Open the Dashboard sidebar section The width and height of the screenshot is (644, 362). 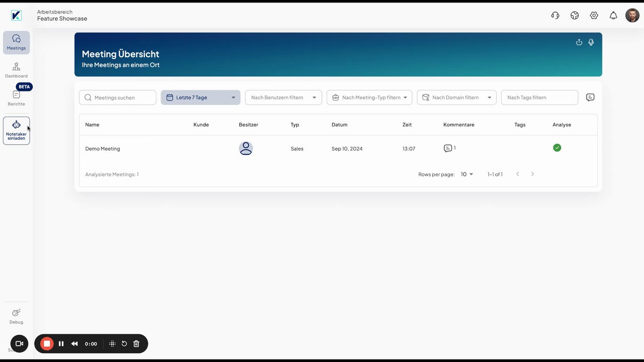16,70
